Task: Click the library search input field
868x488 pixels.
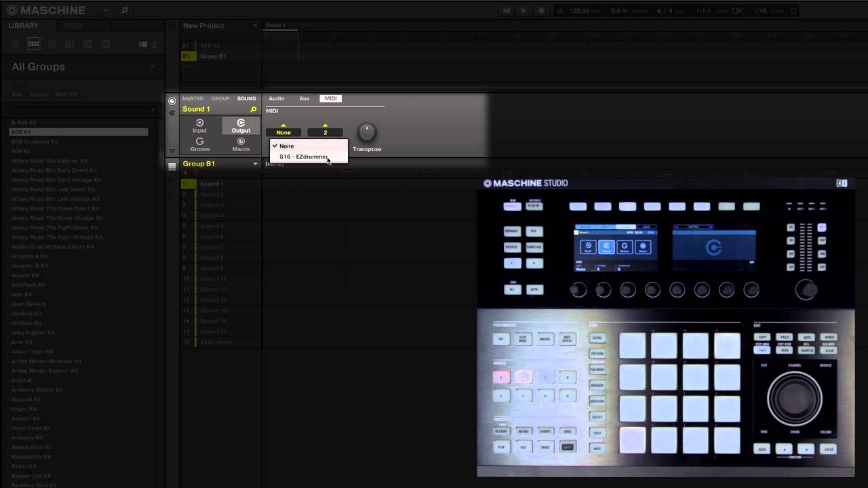Action: point(83,109)
